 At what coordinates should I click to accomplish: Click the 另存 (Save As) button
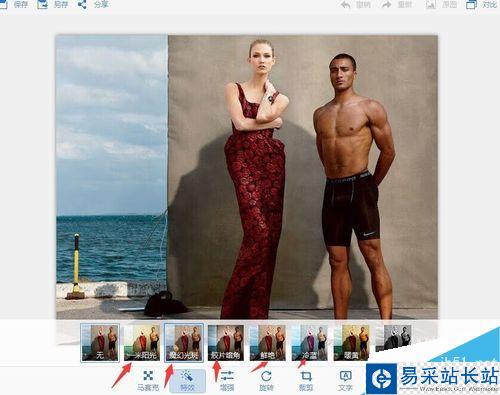(x=53, y=4)
